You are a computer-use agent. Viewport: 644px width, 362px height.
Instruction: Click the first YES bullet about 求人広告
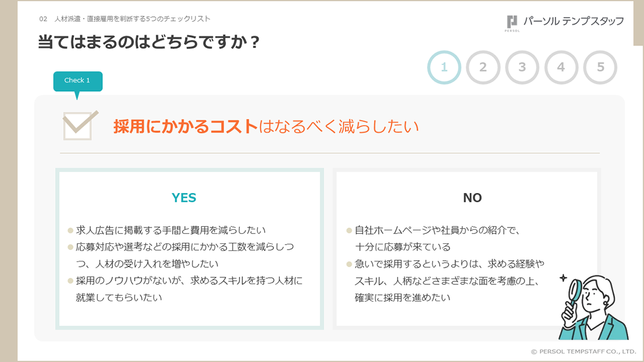click(167, 230)
